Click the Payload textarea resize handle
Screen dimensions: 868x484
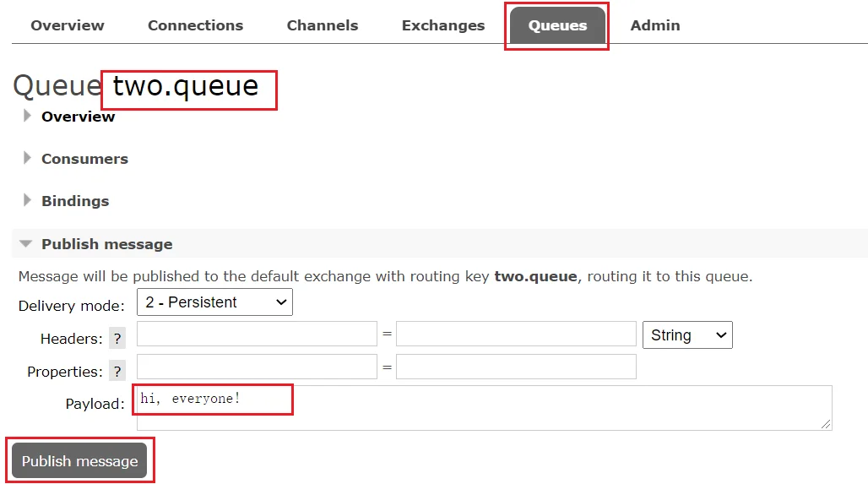click(x=826, y=424)
